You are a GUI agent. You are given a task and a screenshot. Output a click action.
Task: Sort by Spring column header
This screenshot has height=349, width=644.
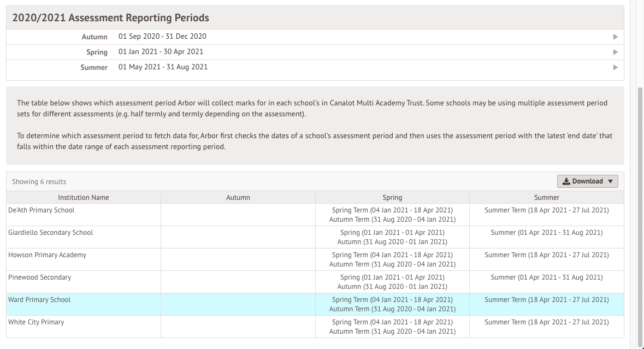[x=392, y=198]
